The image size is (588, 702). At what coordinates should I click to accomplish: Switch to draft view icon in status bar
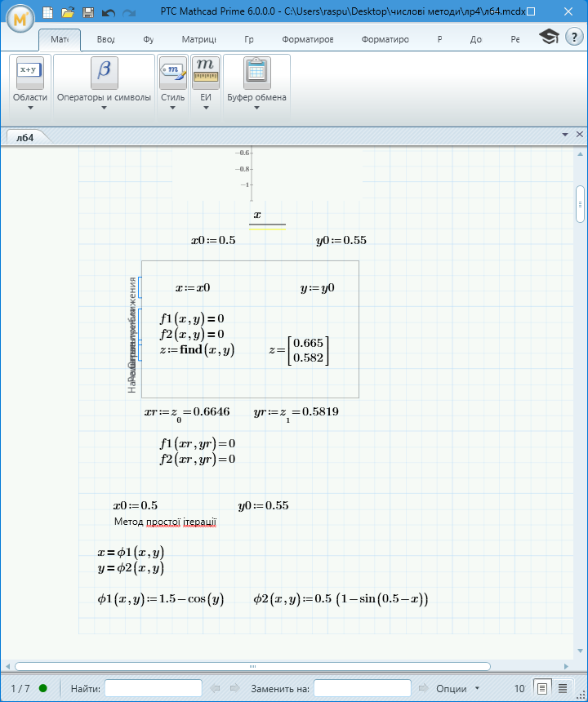click(x=563, y=688)
